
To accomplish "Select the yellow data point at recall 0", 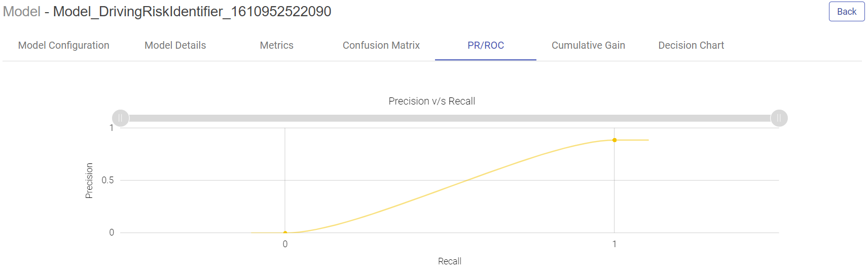I will (285, 232).
